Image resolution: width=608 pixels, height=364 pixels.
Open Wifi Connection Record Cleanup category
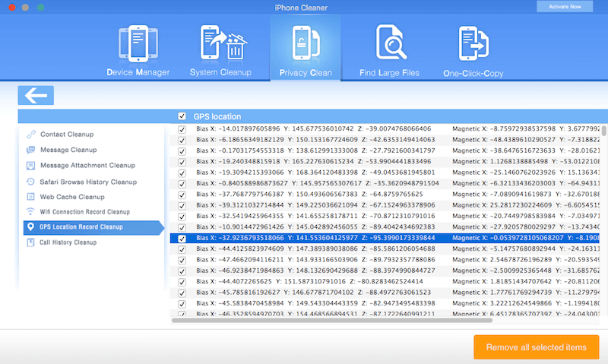pyautogui.click(x=85, y=212)
